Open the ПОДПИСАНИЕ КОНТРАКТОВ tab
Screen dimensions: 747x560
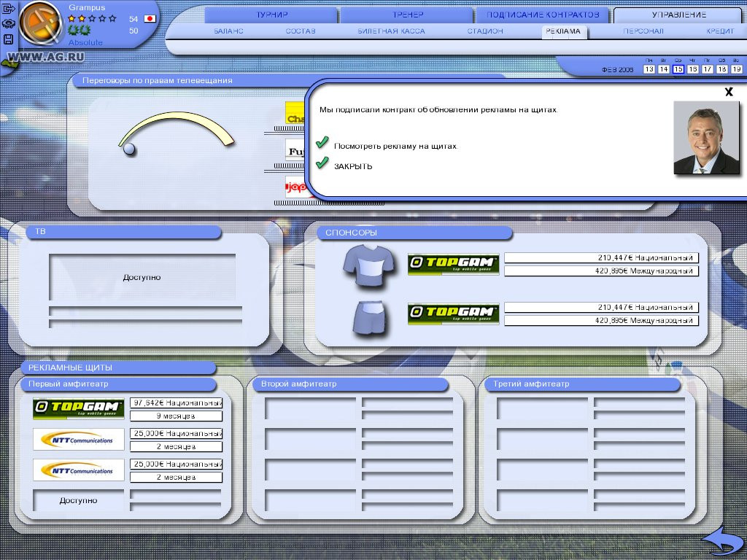point(543,15)
